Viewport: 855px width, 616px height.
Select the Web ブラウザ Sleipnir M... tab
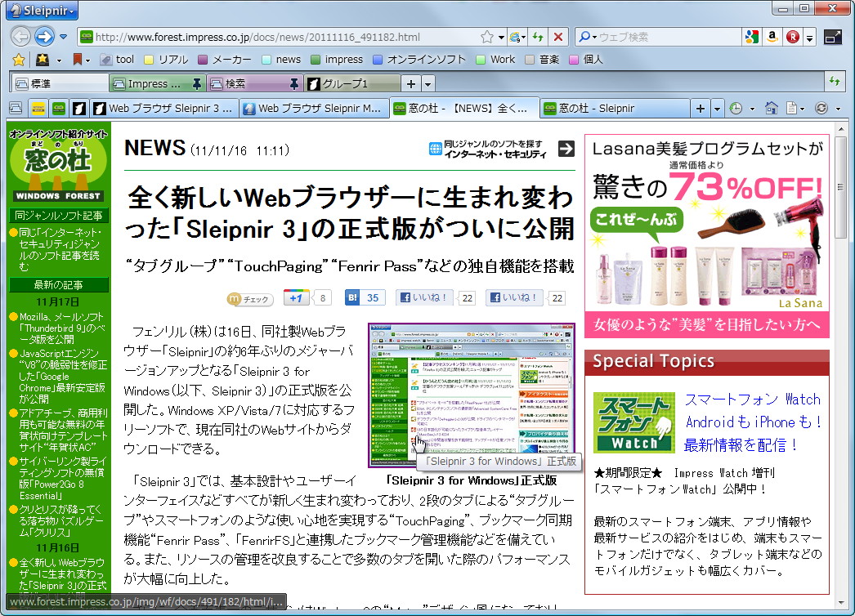(x=314, y=108)
